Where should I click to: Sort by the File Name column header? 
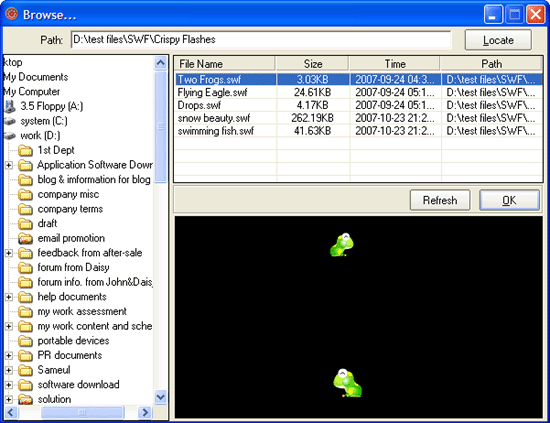tap(225, 64)
